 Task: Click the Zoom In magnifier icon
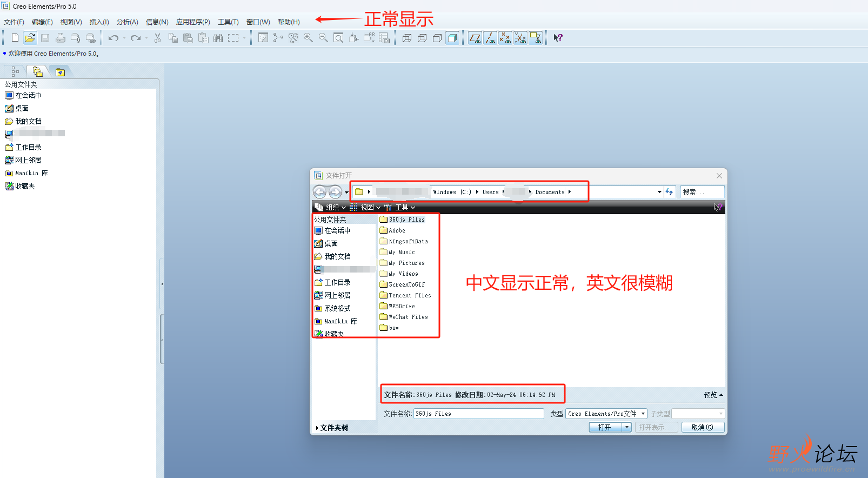point(308,38)
